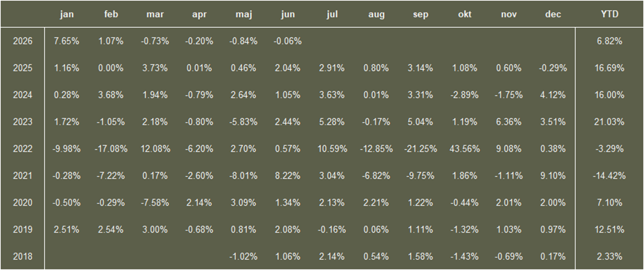
Task: Click the -14.42% YTD cell for 2021
Action: tap(609, 176)
